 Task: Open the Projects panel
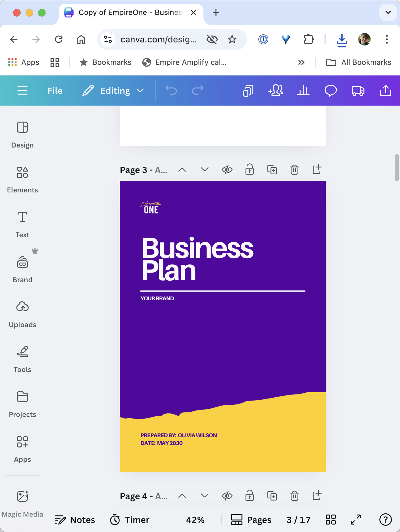pos(22,404)
